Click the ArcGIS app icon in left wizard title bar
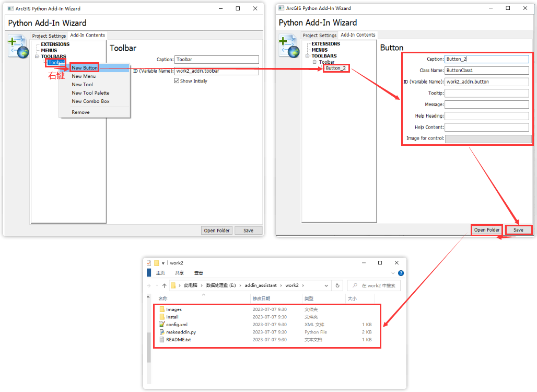 [10, 8]
